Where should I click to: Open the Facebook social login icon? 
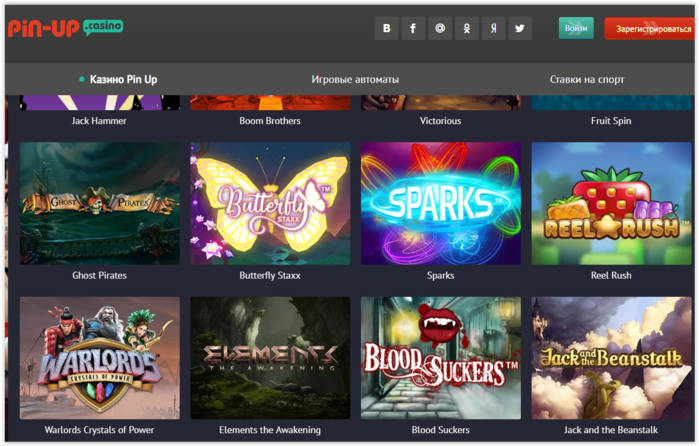[413, 29]
